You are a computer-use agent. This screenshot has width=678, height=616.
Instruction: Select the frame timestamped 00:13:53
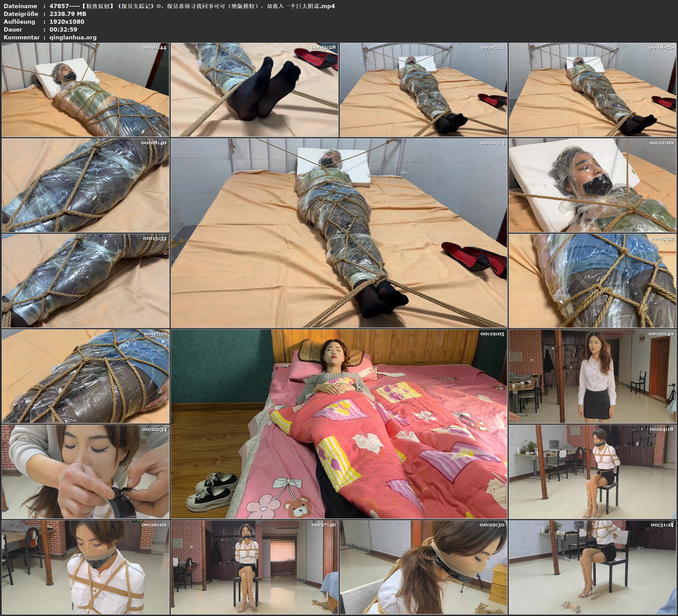point(85,281)
